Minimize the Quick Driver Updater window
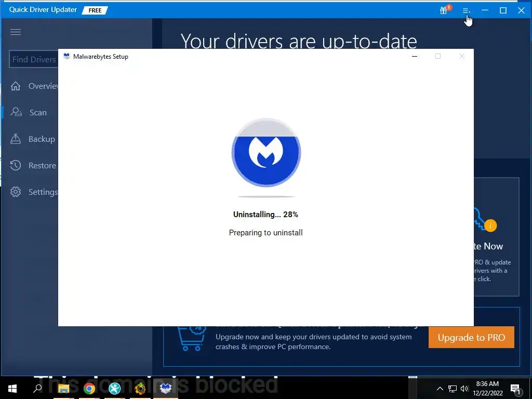Screen dimensions: 532x399 tap(485, 10)
